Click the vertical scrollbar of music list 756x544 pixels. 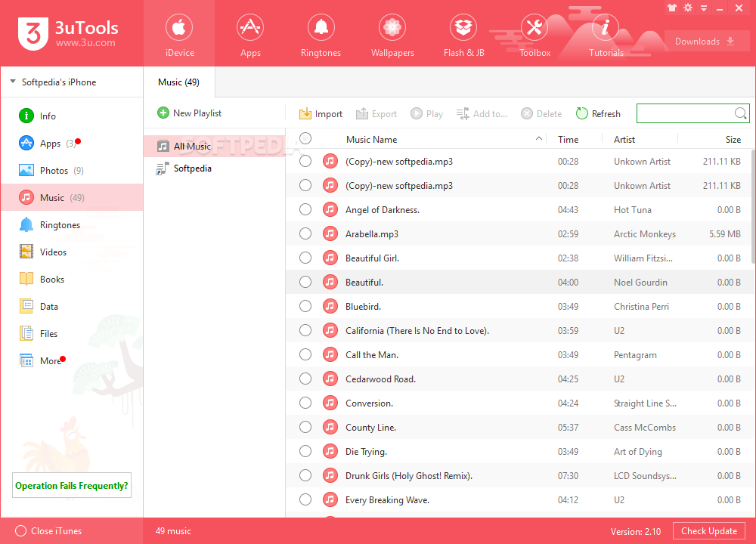(x=753, y=207)
